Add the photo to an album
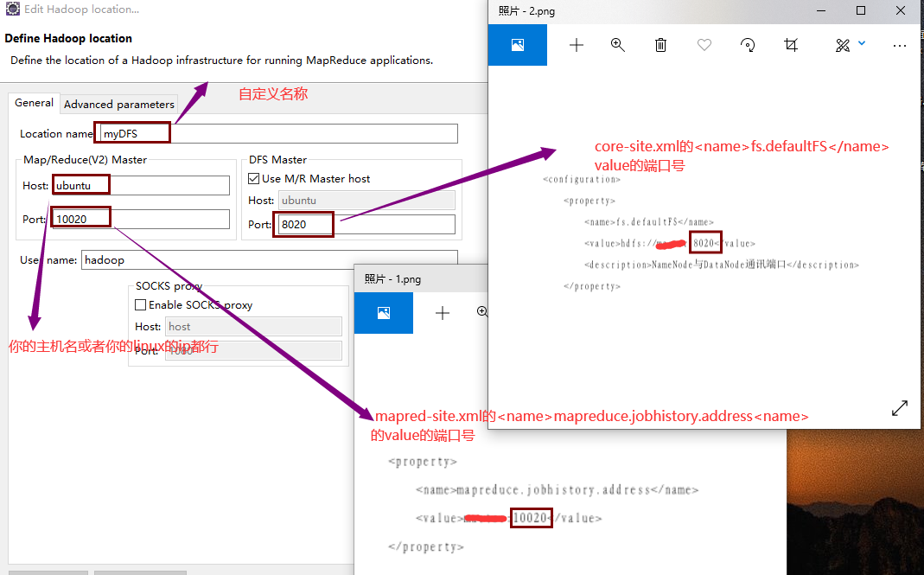This screenshot has width=924, height=575. (576, 45)
